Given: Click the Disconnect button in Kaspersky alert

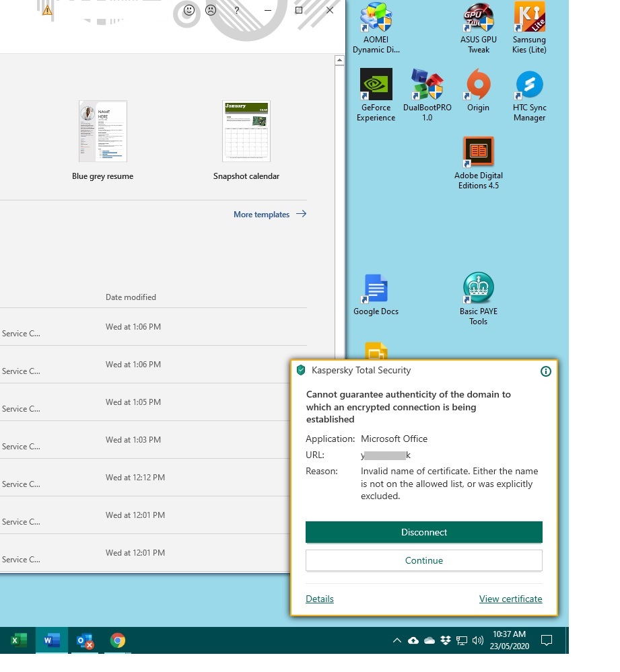Looking at the screenshot, I should [x=423, y=532].
